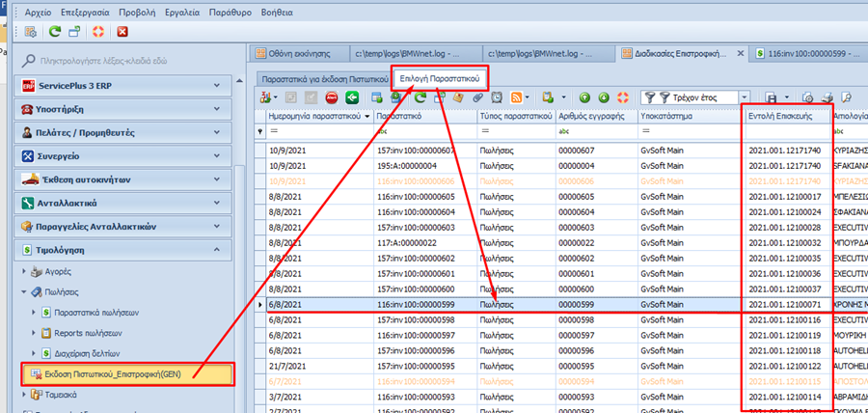
Task: Click the green back arrow icon
Action: click(352, 97)
